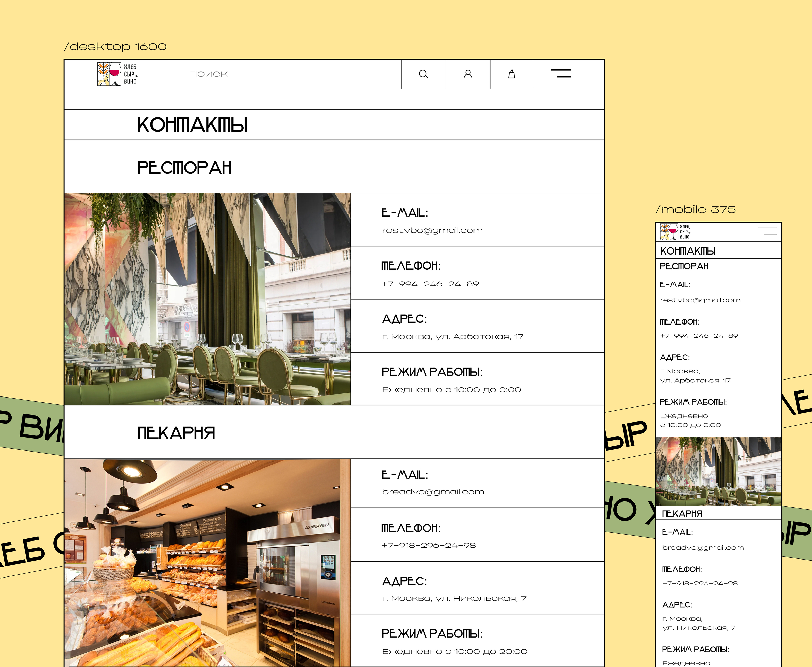Click the mobile restaurant photo

[718, 471]
